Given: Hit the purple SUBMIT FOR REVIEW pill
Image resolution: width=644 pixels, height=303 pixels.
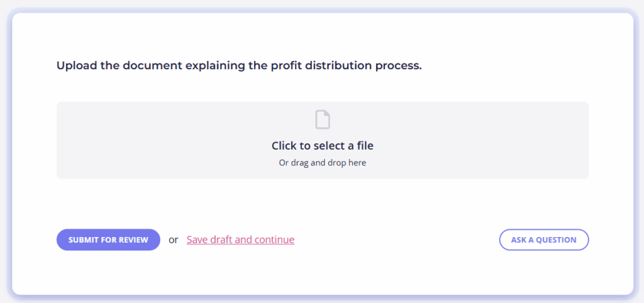Looking at the screenshot, I should click(108, 240).
